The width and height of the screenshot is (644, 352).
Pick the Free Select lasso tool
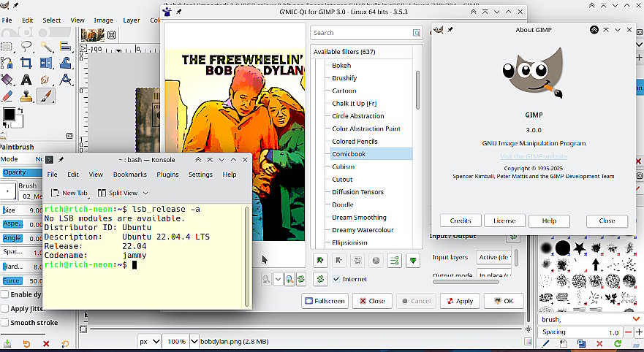(x=26, y=47)
